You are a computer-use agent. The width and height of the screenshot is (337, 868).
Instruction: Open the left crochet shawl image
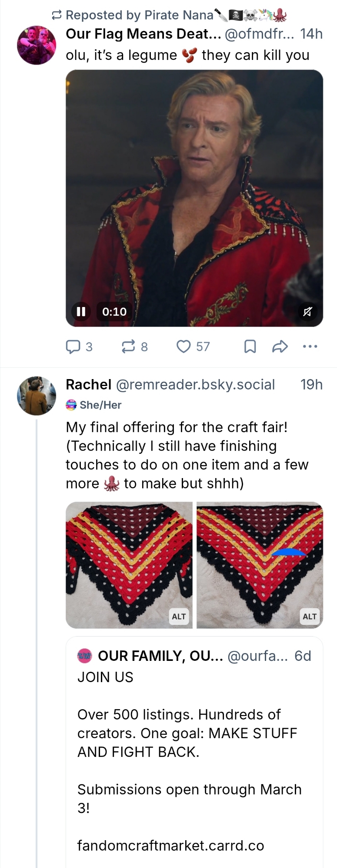pos(129,564)
